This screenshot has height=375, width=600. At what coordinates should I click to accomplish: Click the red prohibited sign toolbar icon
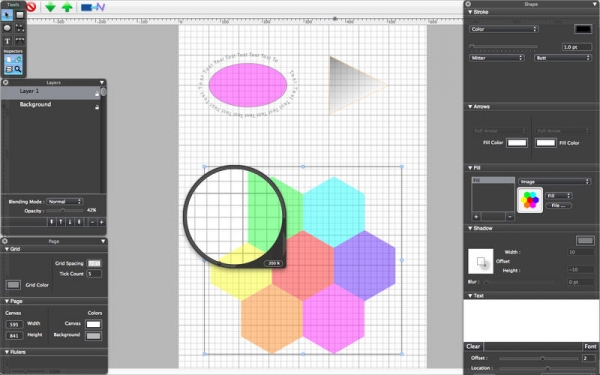31,7
